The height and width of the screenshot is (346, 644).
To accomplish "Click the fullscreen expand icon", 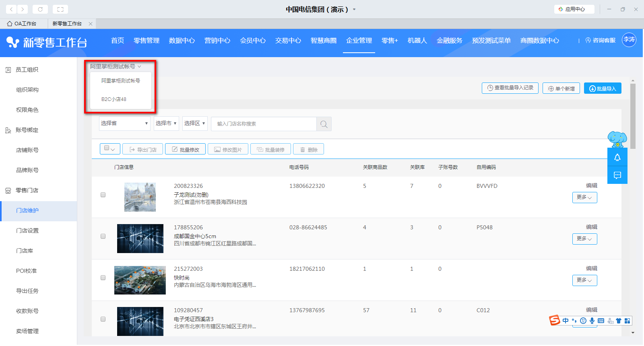I will tap(60, 9).
